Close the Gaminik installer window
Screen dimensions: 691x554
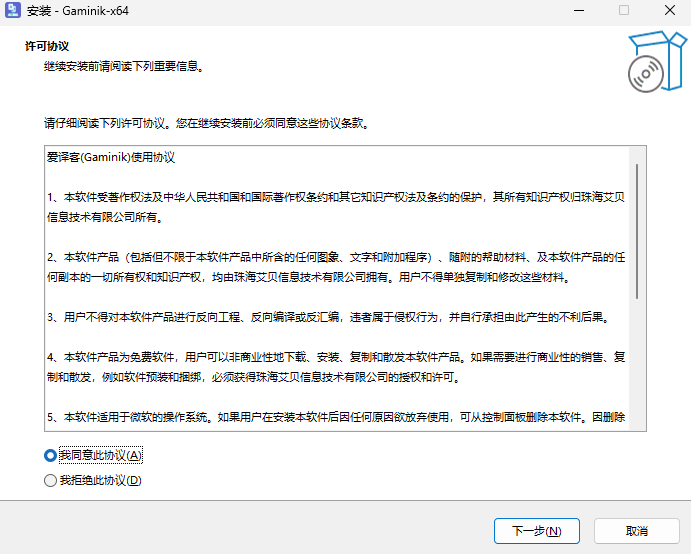pos(669,11)
